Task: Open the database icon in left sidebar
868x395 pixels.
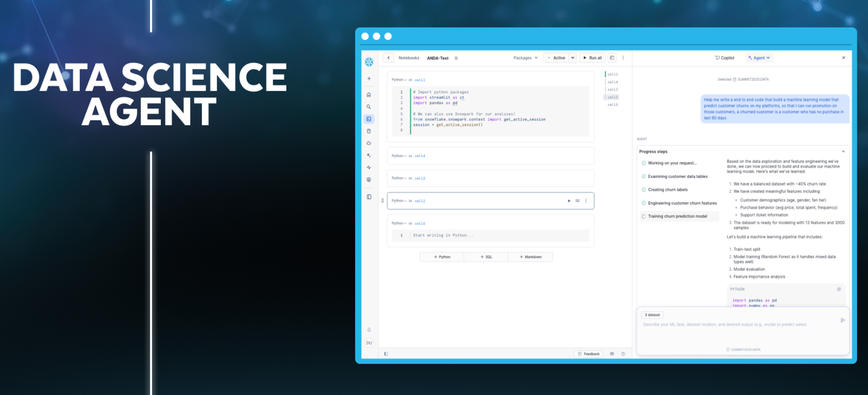Action: (369, 131)
